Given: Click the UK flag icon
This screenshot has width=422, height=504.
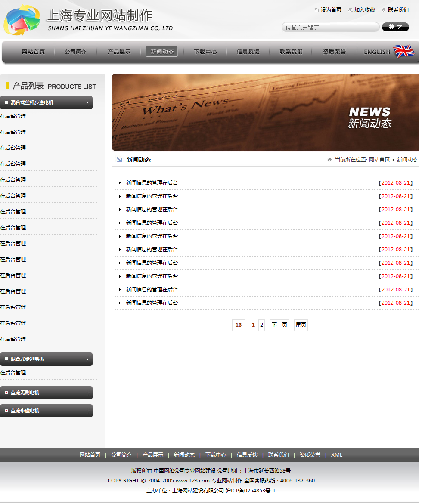Looking at the screenshot, I should coord(403,52).
